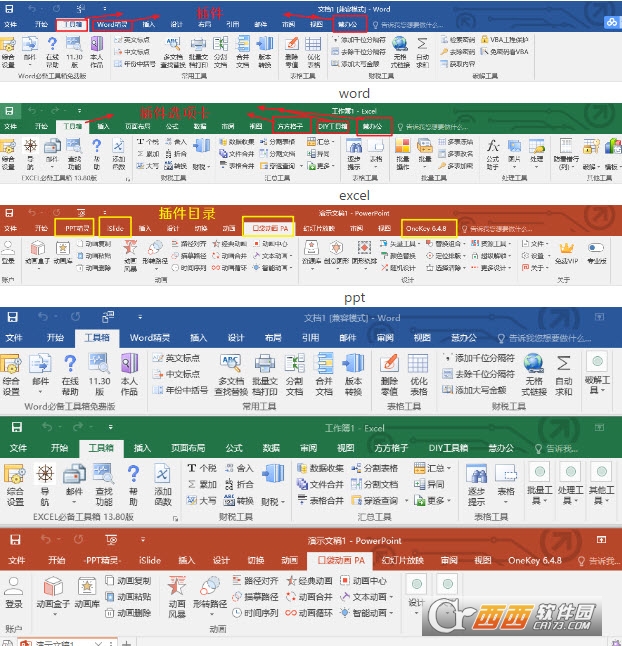Click 路径对齐 in the large PowerPoint ribbon
The image size is (622, 646).
(255, 581)
